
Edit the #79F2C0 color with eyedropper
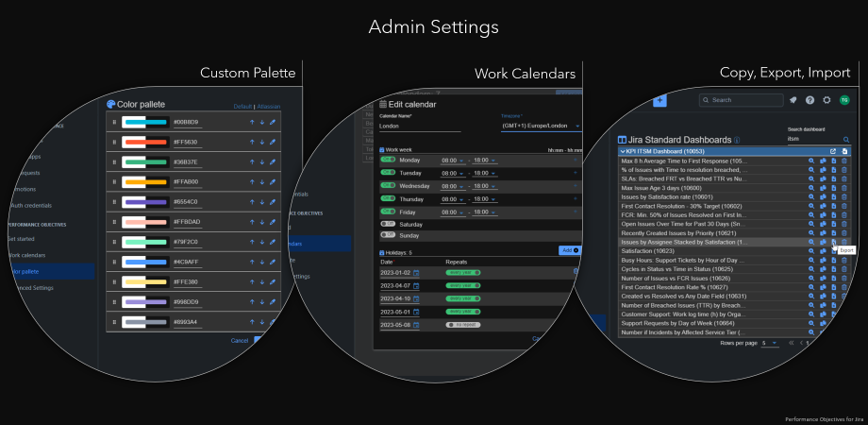[x=273, y=242]
